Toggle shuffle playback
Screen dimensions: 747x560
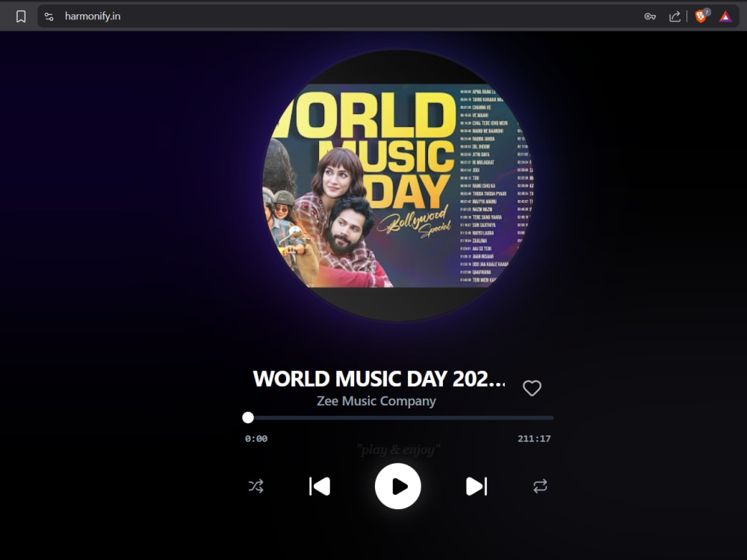click(x=255, y=486)
